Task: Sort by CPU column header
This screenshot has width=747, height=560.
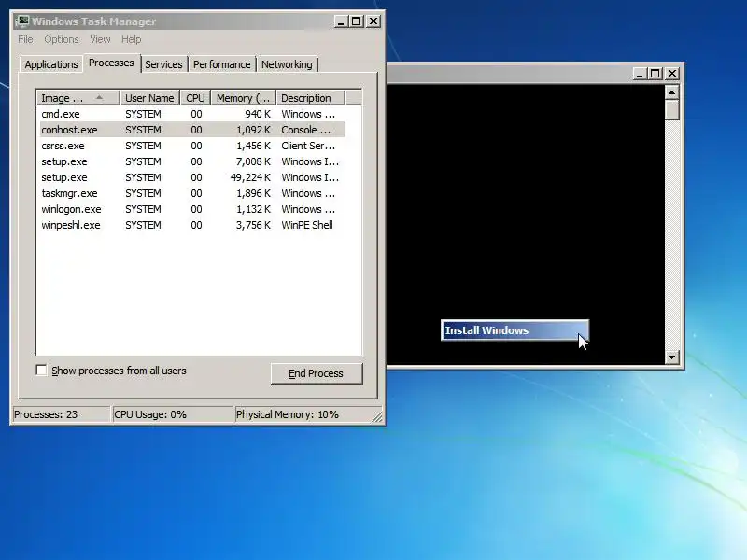Action: [195, 98]
